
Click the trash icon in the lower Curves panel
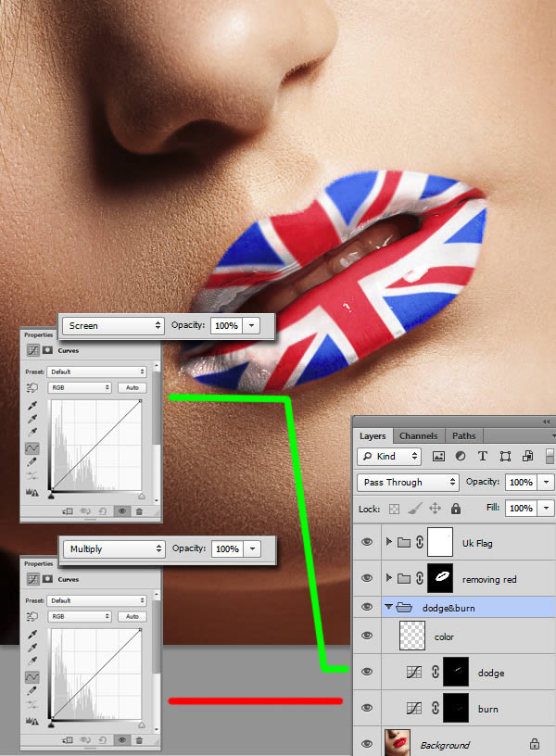tap(139, 739)
